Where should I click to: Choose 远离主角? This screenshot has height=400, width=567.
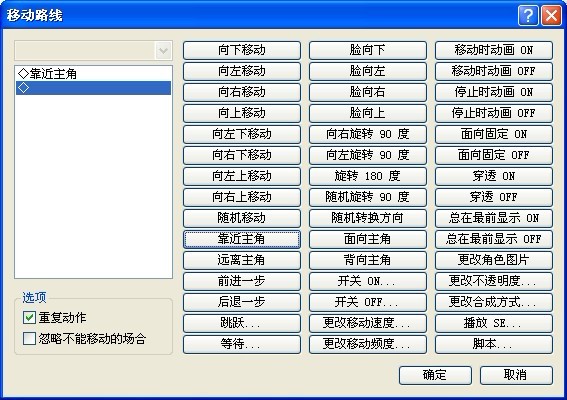point(242,260)
